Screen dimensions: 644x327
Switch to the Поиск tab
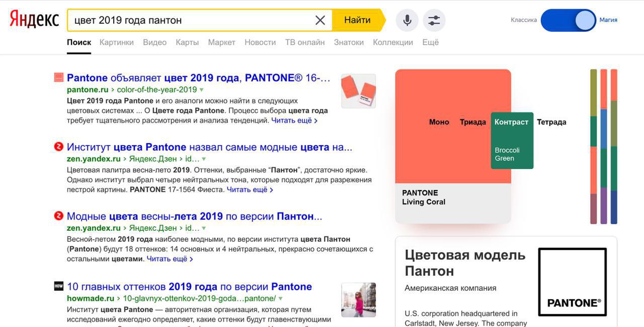tap(79, 42)
